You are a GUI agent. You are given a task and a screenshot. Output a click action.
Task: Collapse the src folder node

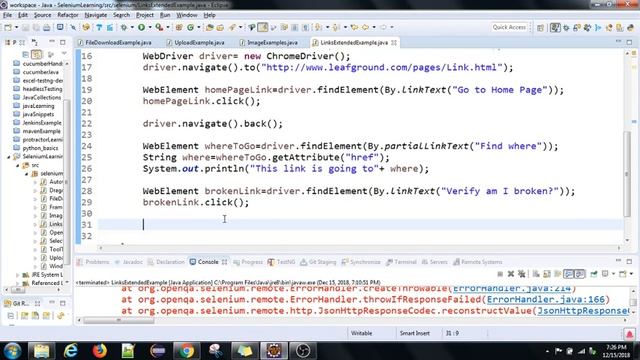(18, 165)
